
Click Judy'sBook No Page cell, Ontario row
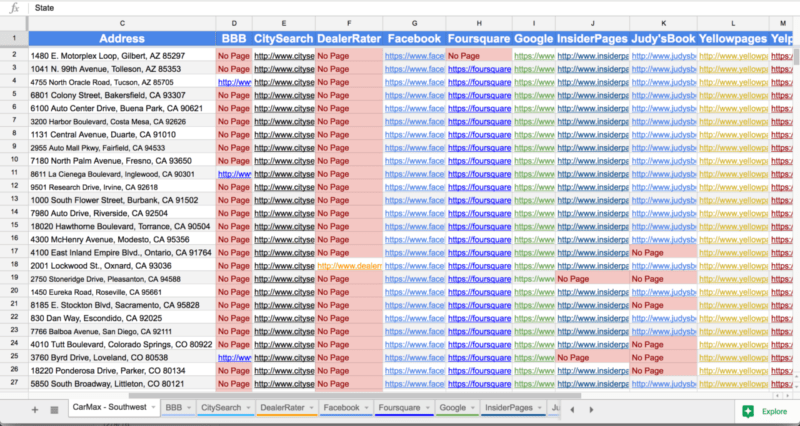coord(663,253)
